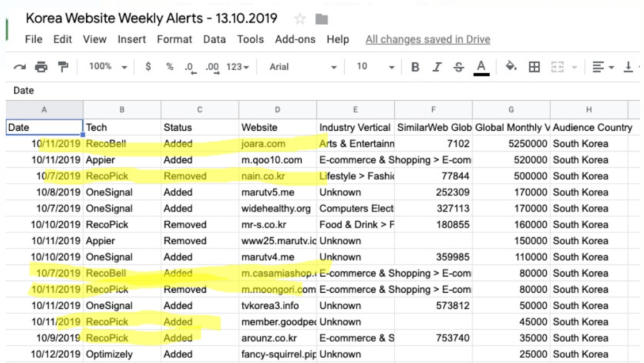The height and width of the screenshot is (363, 644).
Task: Click the 'All changes saved in Drive' link
Action: [428, 39]
